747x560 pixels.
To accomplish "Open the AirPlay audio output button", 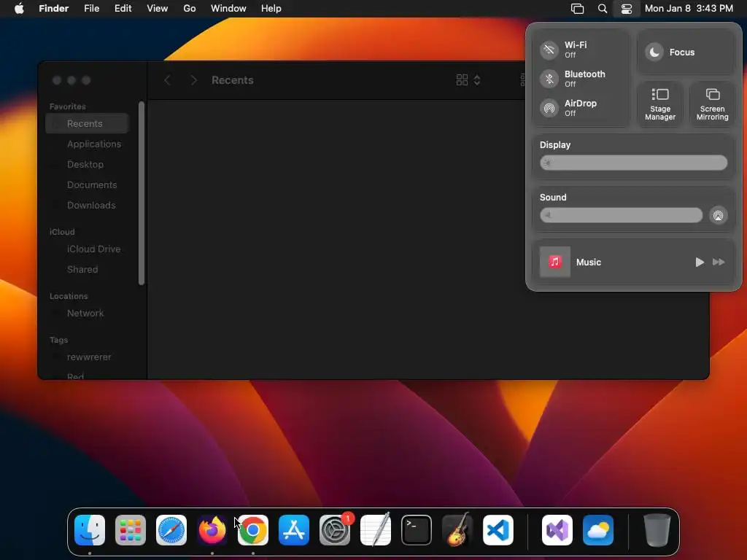I will 718,216.
